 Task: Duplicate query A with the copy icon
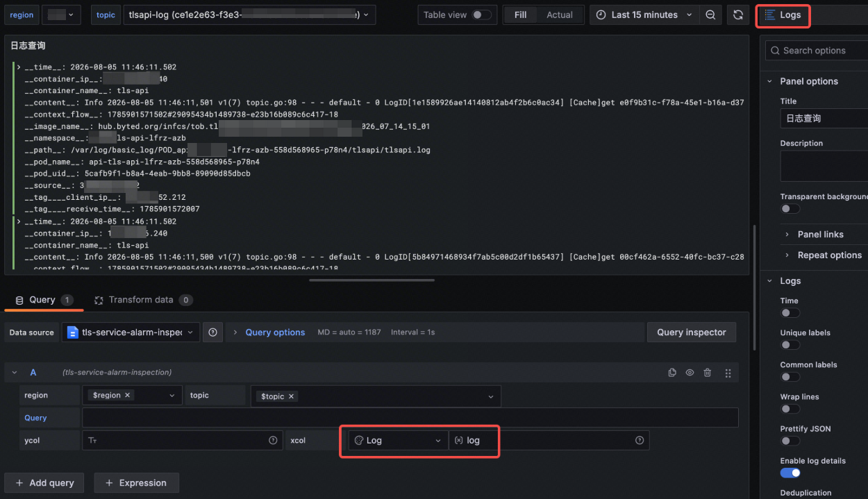click(672, 373)
